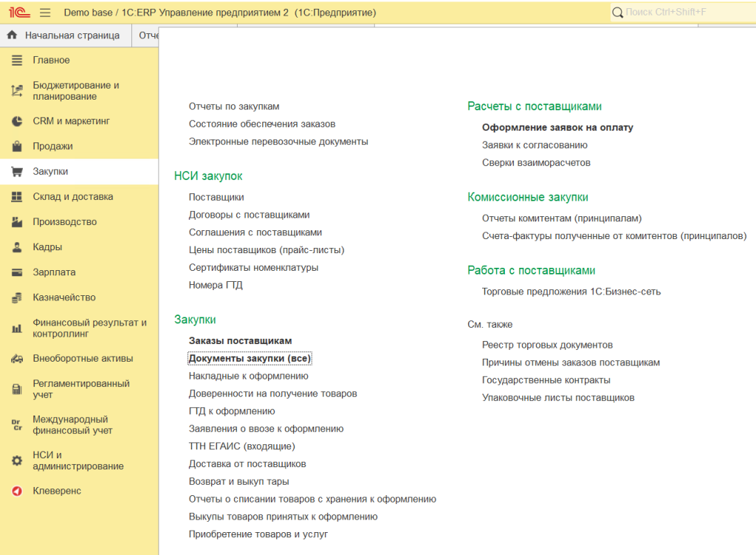This screenshot has height=555, width=756.
Task: Open the Главное section
Action: 79,61
